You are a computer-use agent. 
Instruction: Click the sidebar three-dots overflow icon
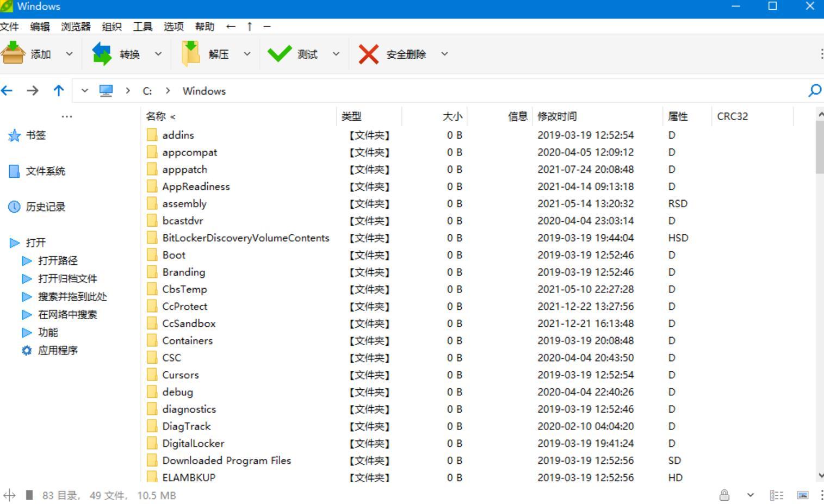tap(67, 116)
